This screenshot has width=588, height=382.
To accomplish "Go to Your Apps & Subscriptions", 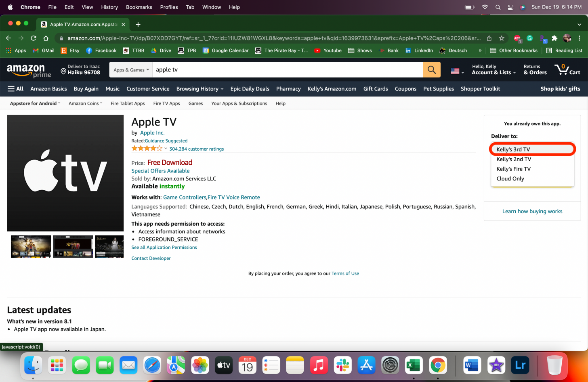I will (239, 103).
